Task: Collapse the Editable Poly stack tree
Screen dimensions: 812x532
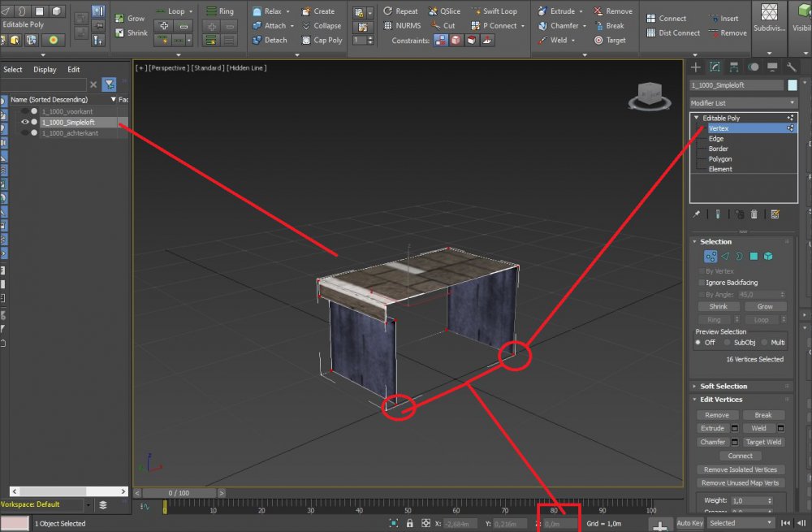Action: coord(696,119)
